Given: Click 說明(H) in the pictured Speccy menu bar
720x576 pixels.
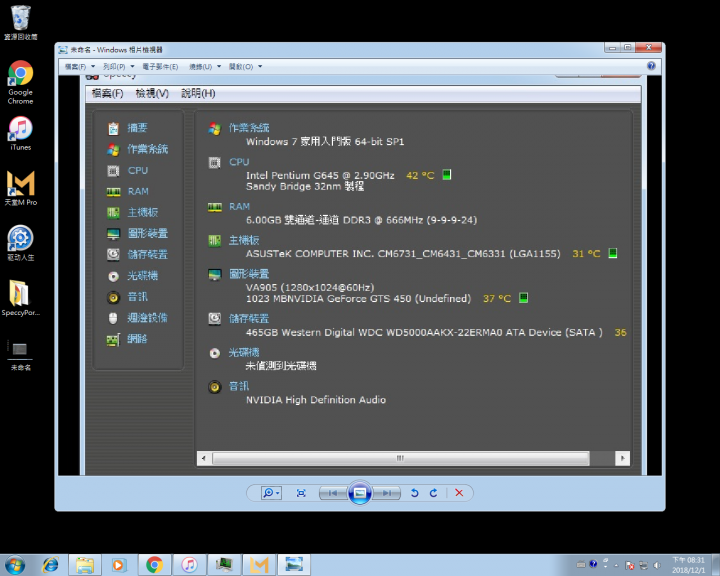Looking at the screenshot, I should (x=198, y=93).
